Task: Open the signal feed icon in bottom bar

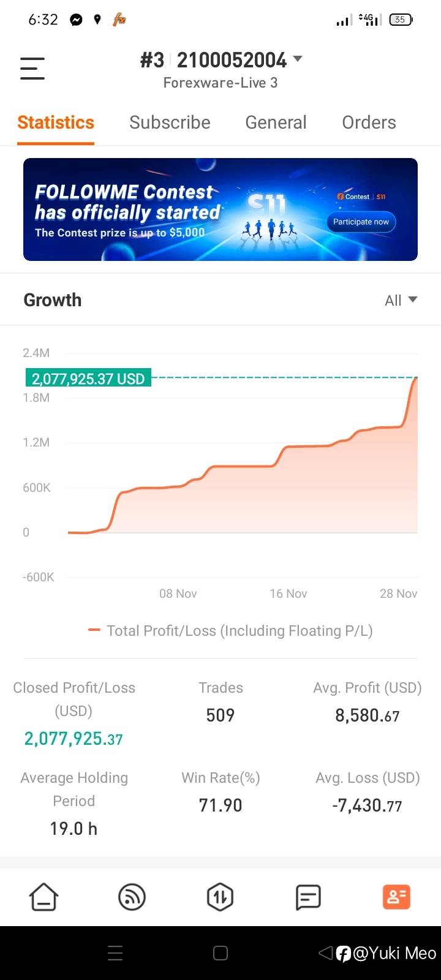Action: 132,897
